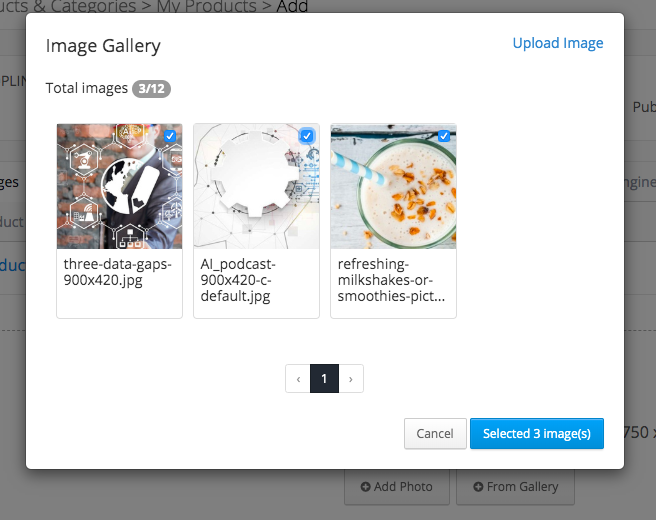Uncheck the three-data-gaps image checkbox
Screen dimensions: 656x520
pyautogui.click(x=170, y=136)
